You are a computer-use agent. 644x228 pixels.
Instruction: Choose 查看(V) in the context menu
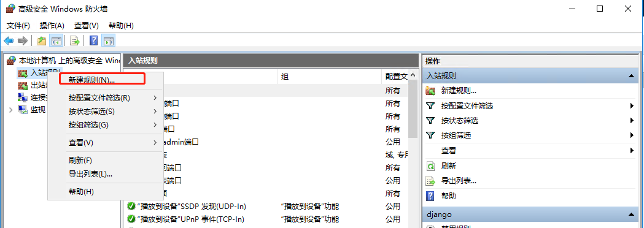[x=106, y=142]
